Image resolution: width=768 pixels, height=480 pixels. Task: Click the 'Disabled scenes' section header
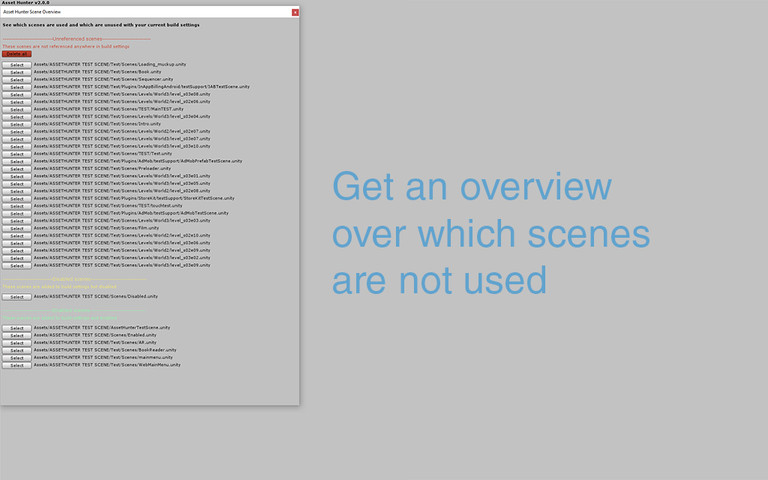pos(72,279)
